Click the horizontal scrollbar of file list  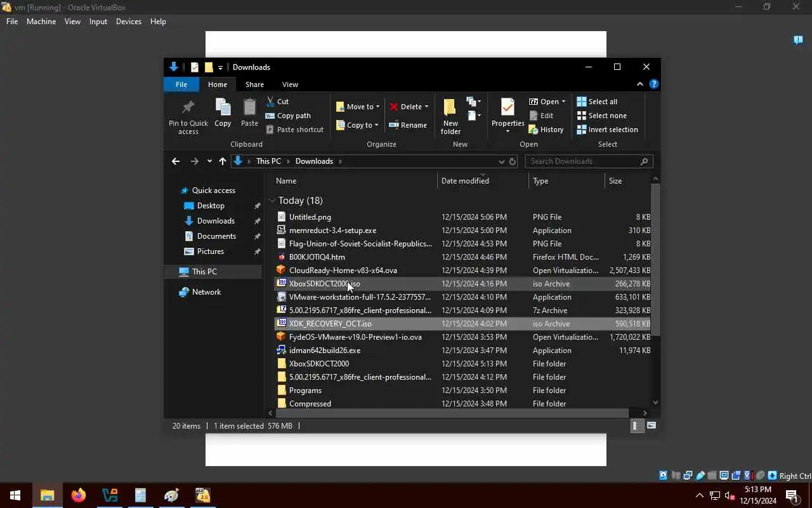(452, 413)
